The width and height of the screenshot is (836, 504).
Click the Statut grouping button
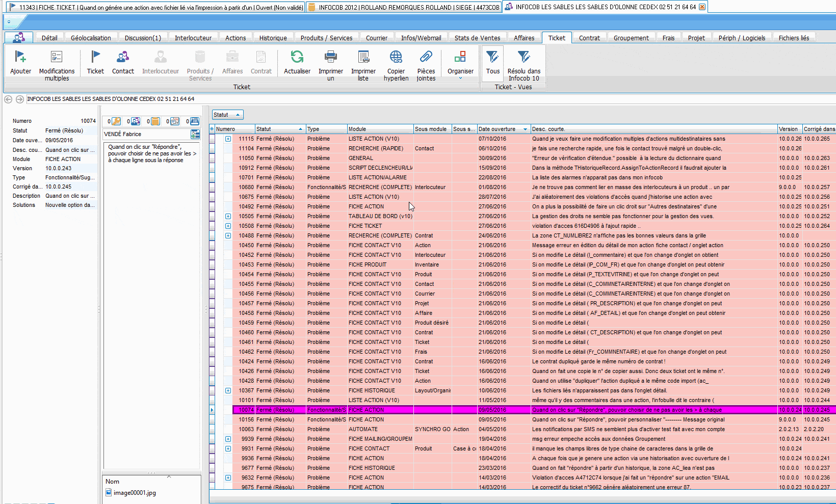(227, 115)
